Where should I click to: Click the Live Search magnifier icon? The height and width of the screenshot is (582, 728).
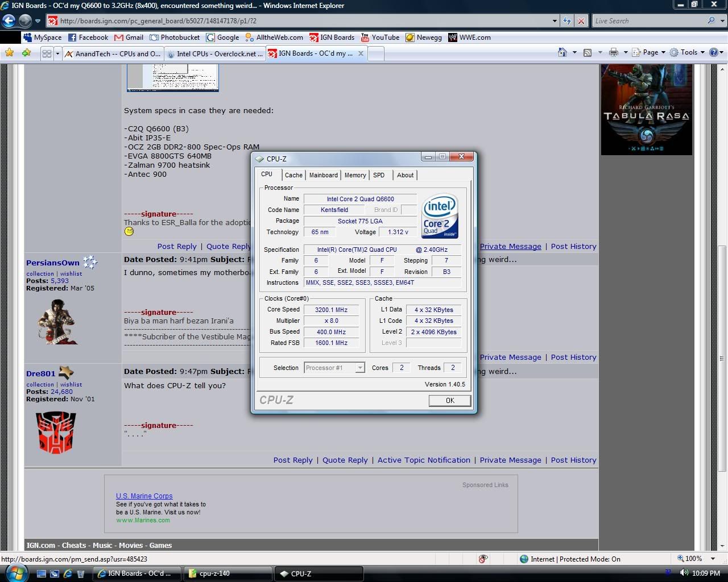711,21
